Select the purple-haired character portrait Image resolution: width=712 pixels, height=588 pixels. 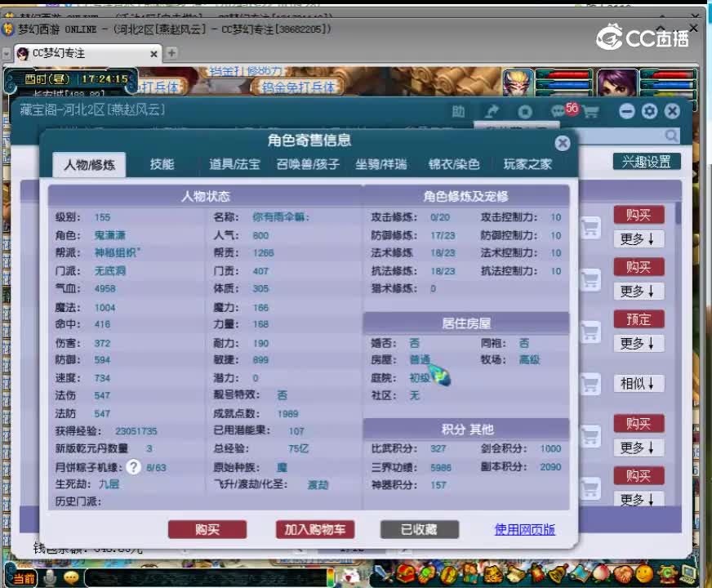[x=617, y=82]
